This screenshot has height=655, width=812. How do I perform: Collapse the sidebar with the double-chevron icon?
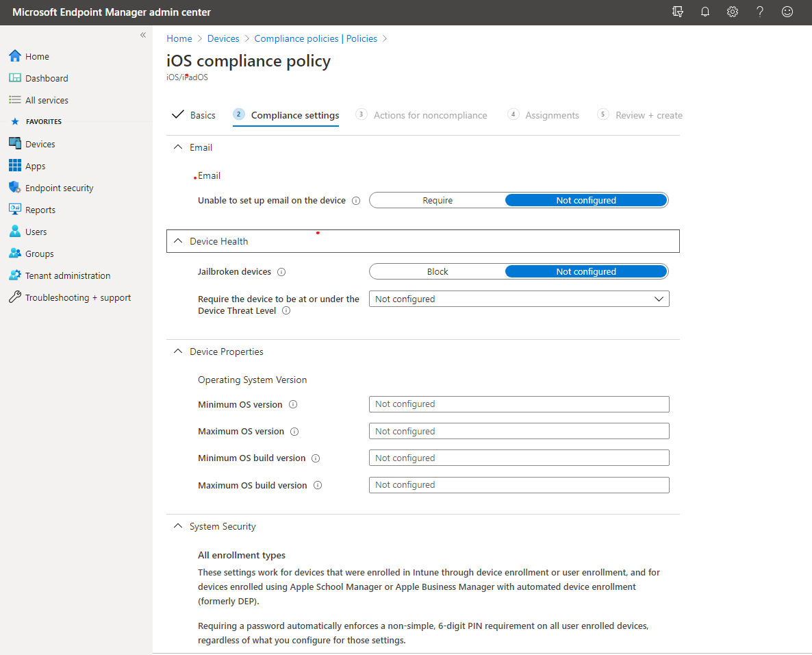coord(143,35)
